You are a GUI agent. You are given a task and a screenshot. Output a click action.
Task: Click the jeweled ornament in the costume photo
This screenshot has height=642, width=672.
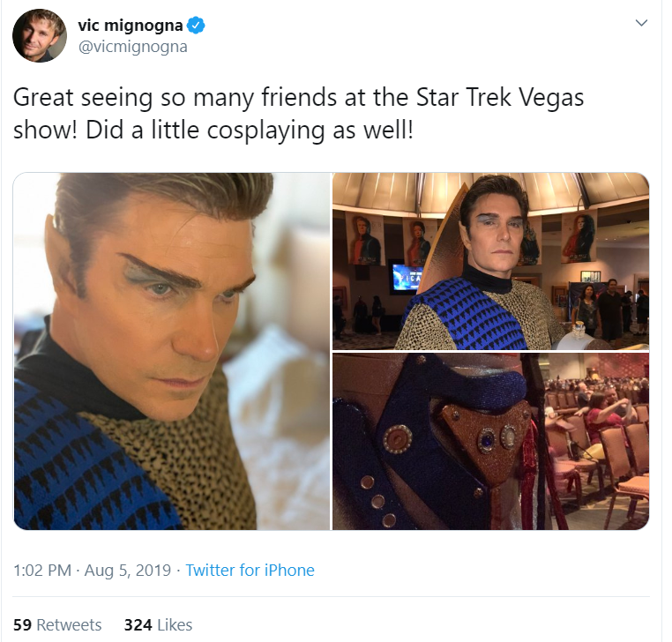point(488,442)
